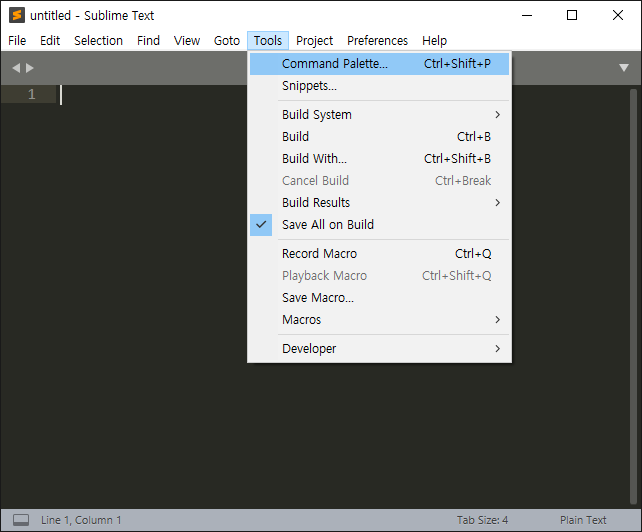Image resolution: width=642 pixels, height=532 pixels.
Task: Open the tab list dropdown triangle
Action: tap(624, 68)
